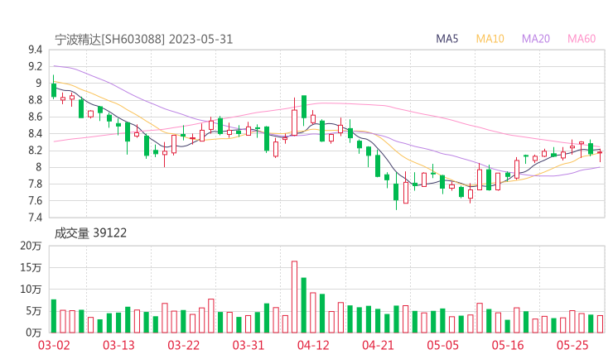Click the 7.6 price axis label

coord(35,201)
